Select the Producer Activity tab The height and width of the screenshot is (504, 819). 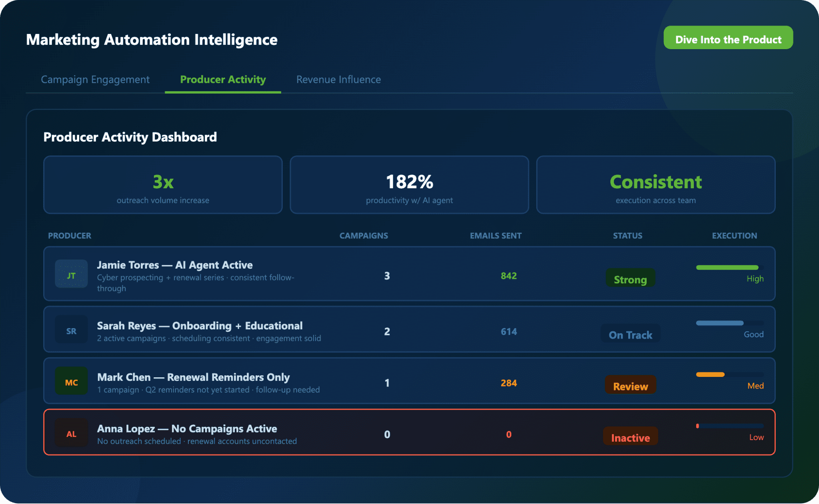point(223,80)
